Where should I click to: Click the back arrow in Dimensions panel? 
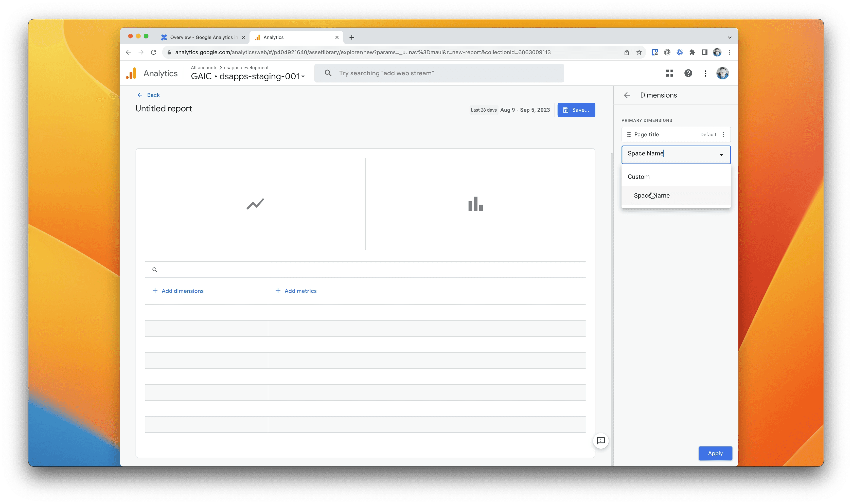tap(627, 95)
